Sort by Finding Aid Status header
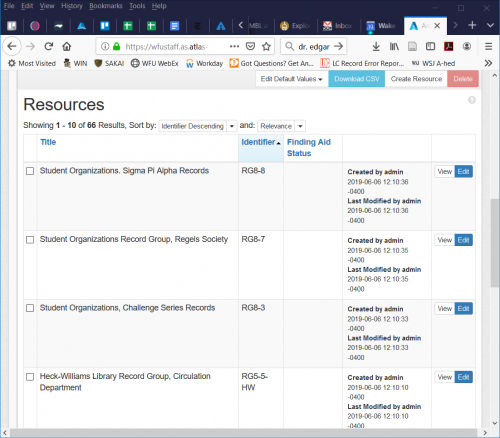Image resolution: width=500 pixels, height=438 pixels. point(309,148)
